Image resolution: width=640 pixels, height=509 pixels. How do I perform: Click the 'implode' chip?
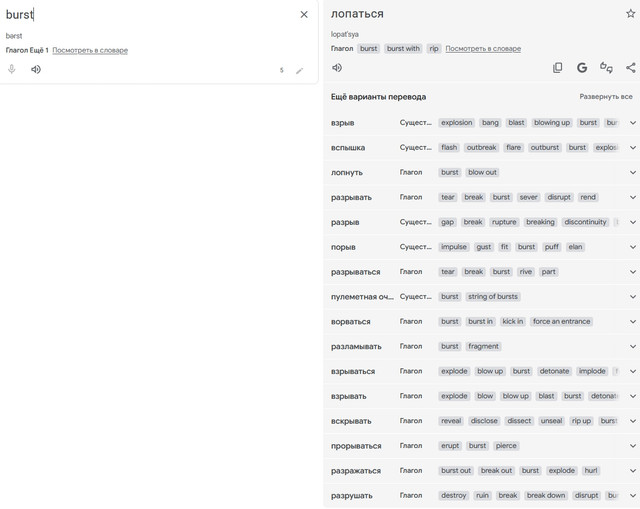[x=592, y=371]
